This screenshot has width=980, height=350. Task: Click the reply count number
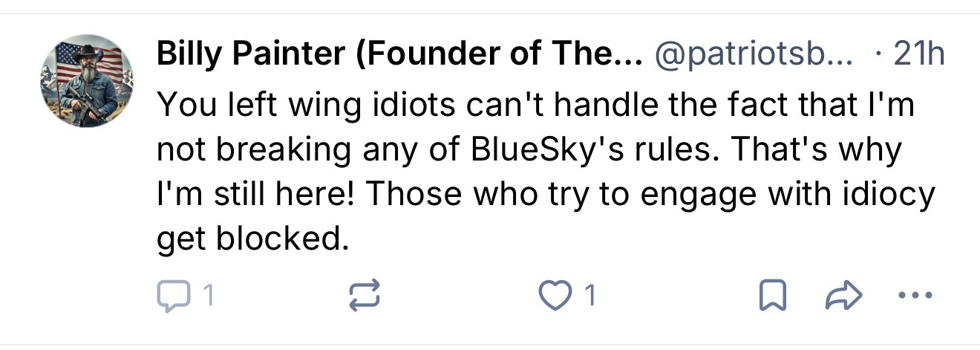[209, 297]
